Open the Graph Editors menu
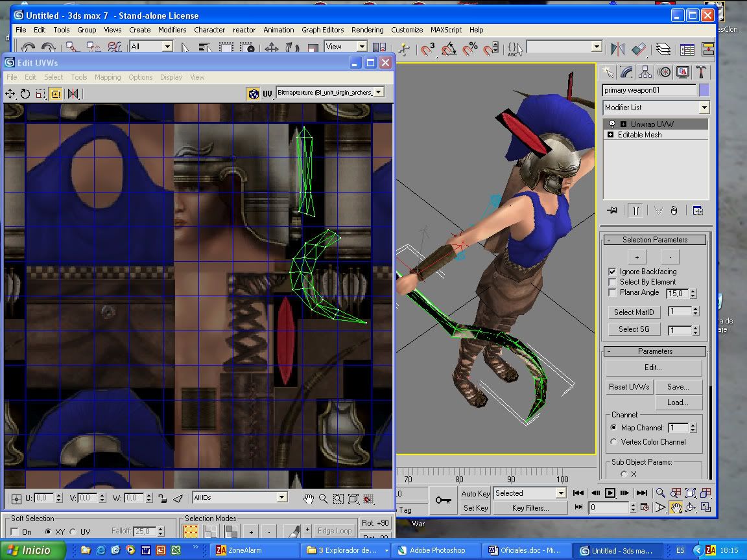The width and height of the screenshot is (747, 560). tap(322, 30)
